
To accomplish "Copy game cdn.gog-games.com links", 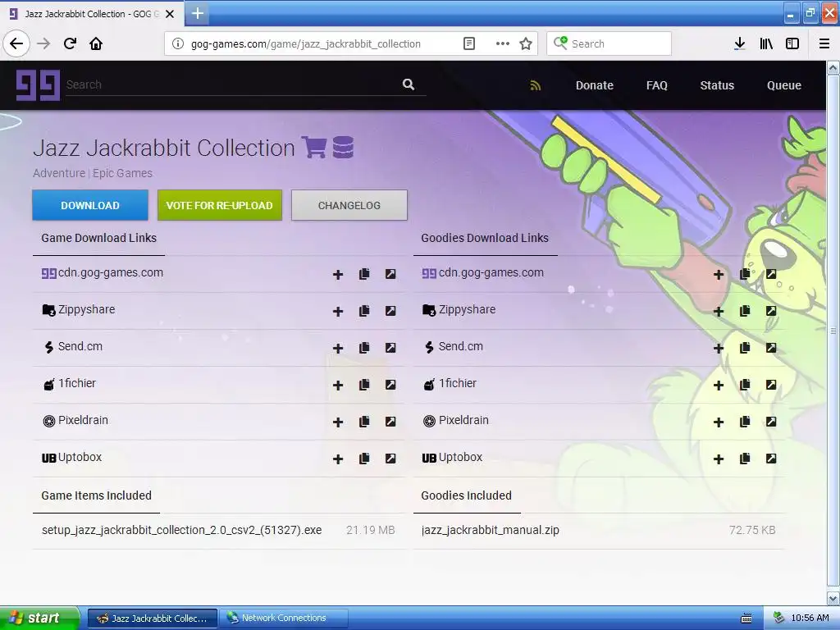I will click(364, 274).
